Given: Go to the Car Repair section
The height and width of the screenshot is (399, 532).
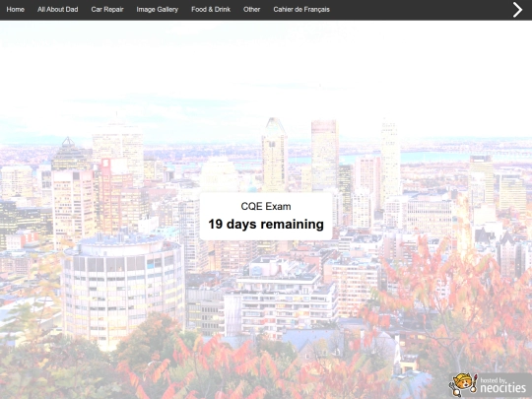Looking at the screenshot, I should 107,10.
